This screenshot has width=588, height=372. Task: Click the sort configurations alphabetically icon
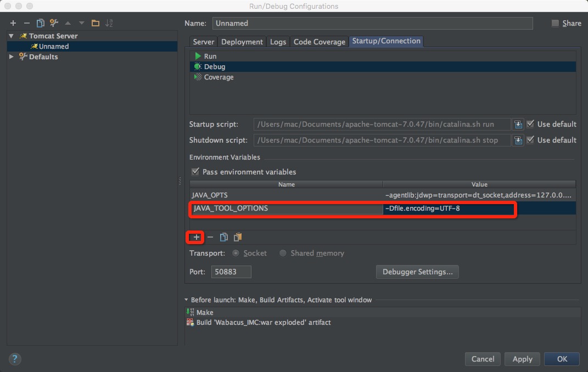(x=109, y=23)
